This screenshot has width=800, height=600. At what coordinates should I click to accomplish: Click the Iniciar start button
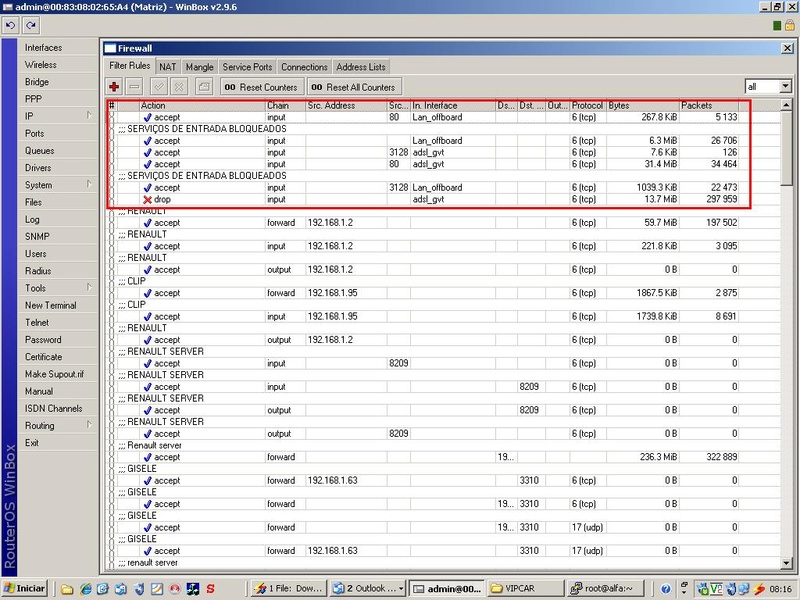coord(24,589)
